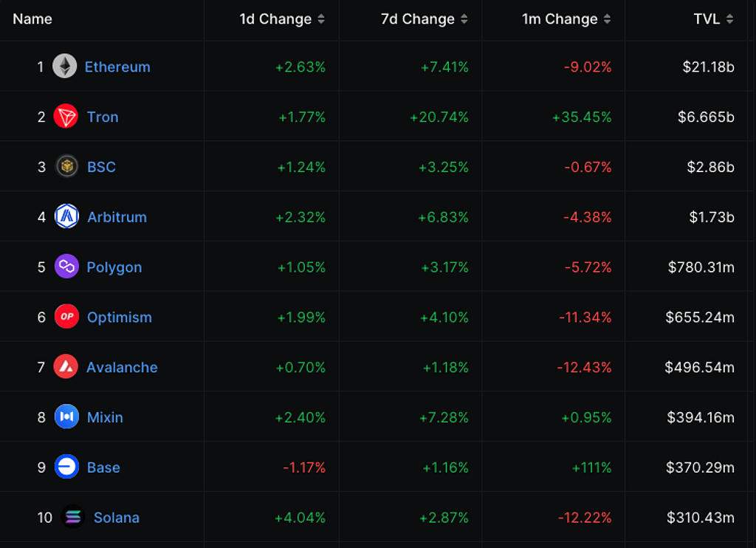The height and width of the screenshot is (548, 756).
Task: Click the Avalanche logo icon
Action: (66, 367)
